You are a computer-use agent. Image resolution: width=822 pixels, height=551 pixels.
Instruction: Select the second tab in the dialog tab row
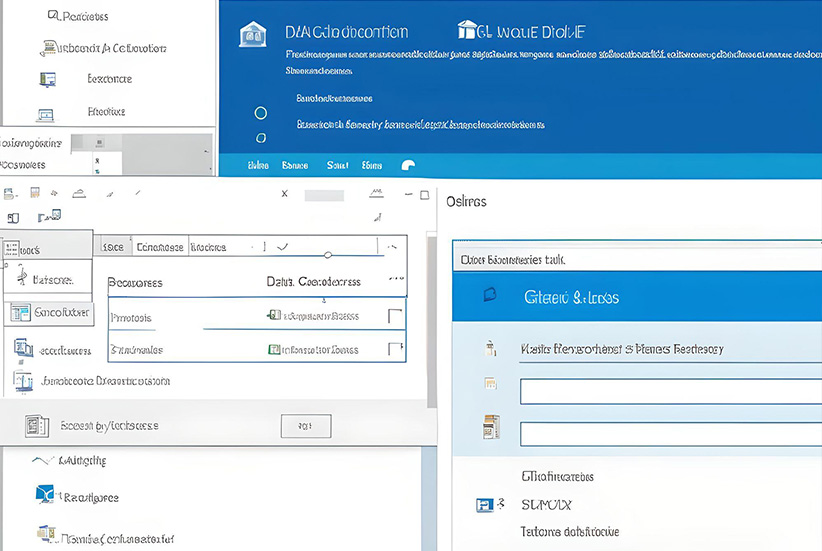160,246
